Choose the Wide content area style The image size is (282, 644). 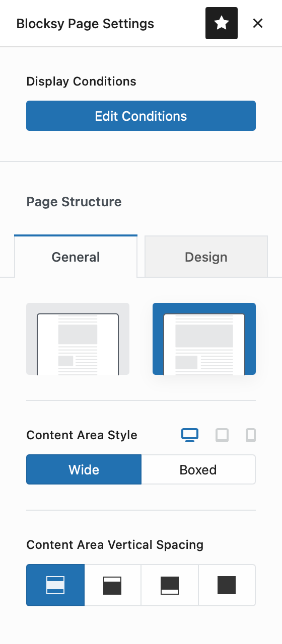click(x=84, y=469)
